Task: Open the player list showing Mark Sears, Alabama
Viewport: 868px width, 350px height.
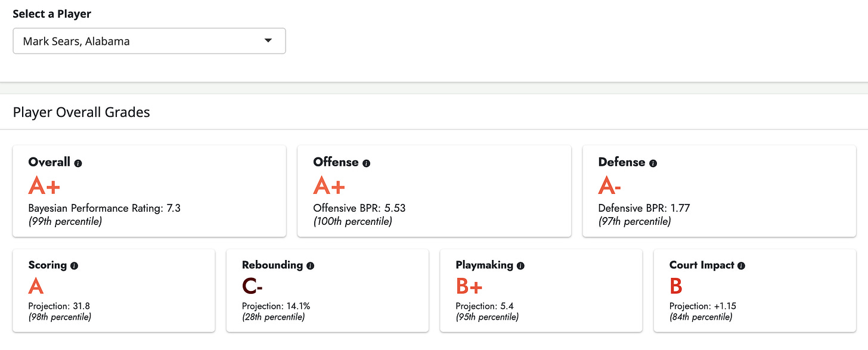Action: click(x=149, y=41)
